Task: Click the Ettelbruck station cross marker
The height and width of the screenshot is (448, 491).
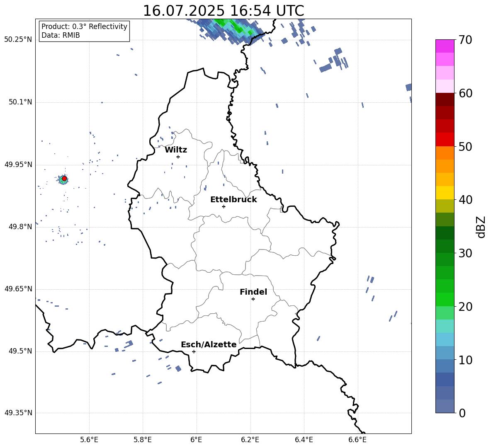Action: coord(224,206)
